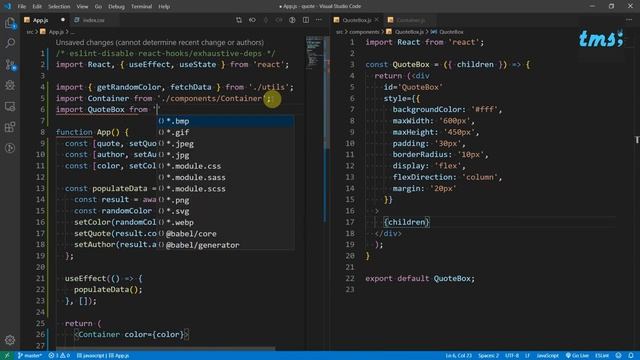Click Go Live in the status bar
Viewport: 640px width, 360px height.
pos(577,356)
